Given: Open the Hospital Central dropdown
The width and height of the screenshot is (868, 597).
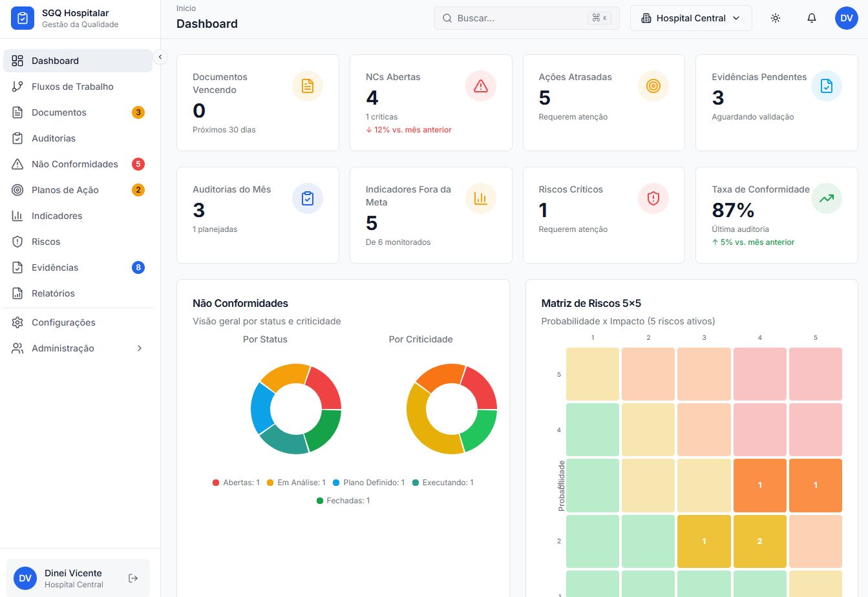Looking at the screenshot, I should (690, 18).
